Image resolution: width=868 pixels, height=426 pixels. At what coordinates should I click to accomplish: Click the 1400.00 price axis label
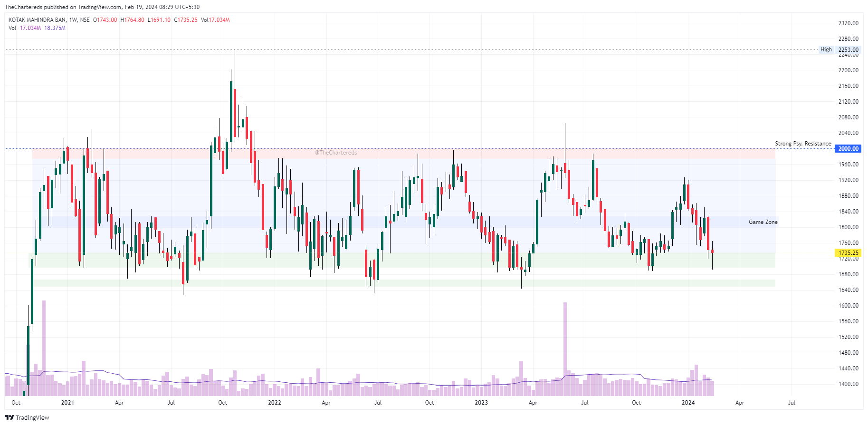pos(848,384)
